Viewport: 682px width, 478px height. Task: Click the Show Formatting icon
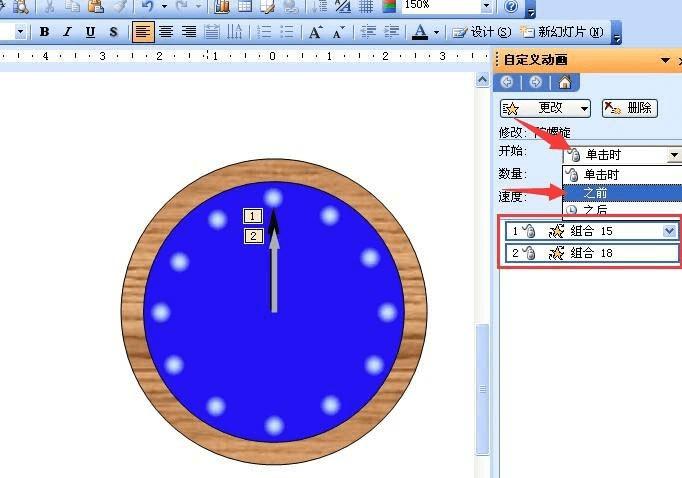pos(343,6)
